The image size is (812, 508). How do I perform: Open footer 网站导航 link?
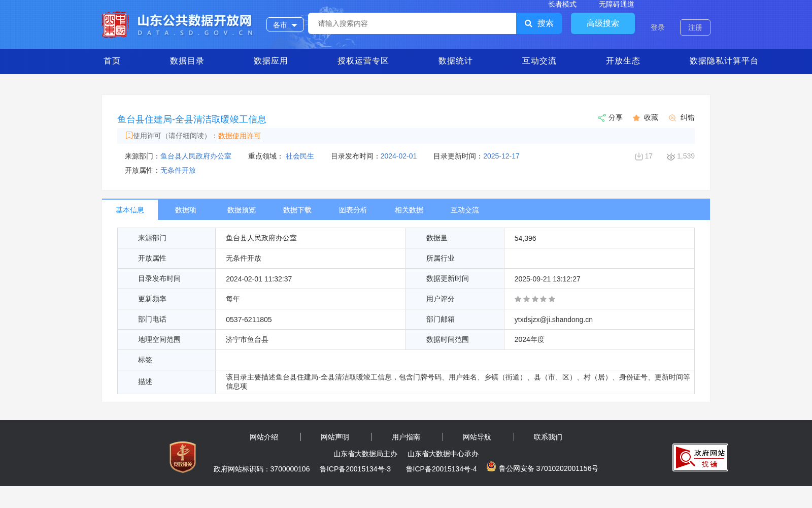click(477, 437)
